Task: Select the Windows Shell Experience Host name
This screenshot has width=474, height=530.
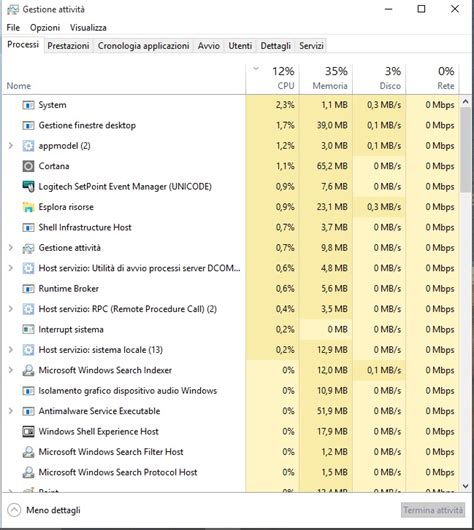Action: click(x=98, y=432)
